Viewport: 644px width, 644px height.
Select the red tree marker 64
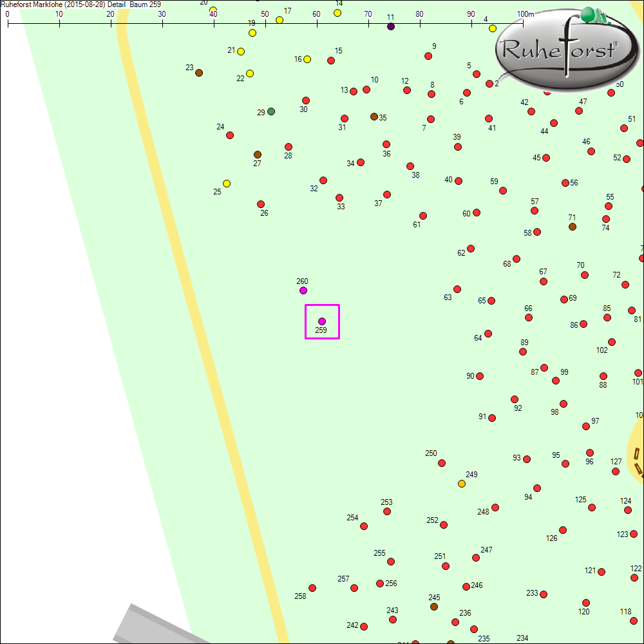[x=488, y=334]
